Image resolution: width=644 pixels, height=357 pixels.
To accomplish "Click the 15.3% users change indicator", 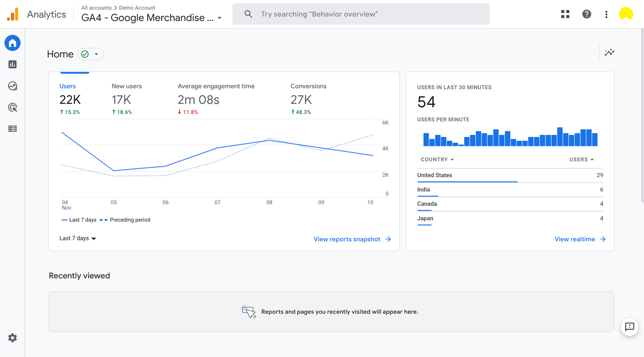I will 70,112.
